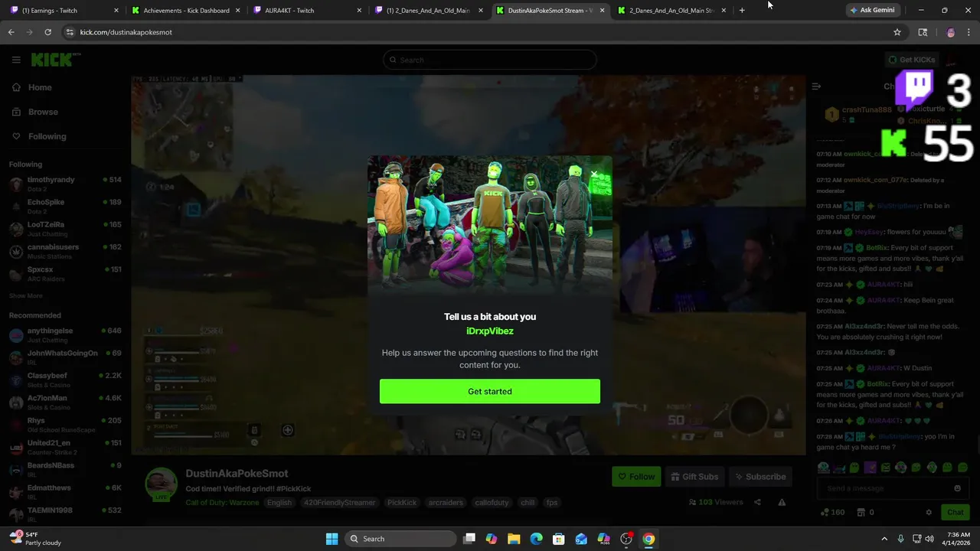980x551 pixels.
Task: Open United21_en recommended channel
Action: click(x=65, y=447)
